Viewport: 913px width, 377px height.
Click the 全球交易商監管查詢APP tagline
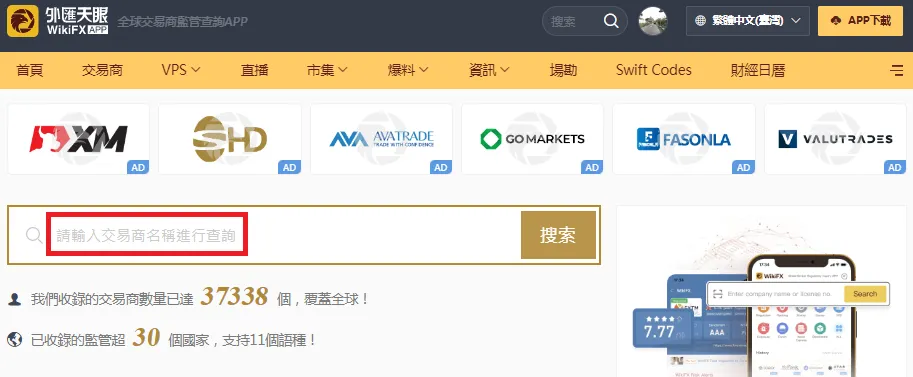(182, 22)
